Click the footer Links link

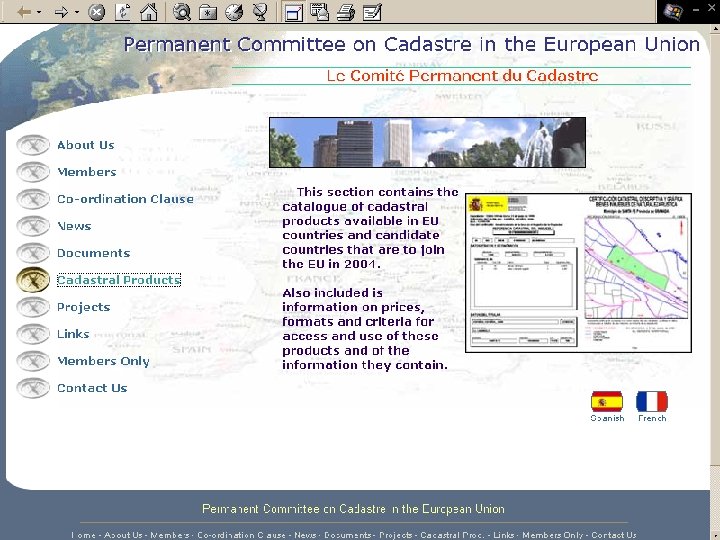click(x=504, y=535)
